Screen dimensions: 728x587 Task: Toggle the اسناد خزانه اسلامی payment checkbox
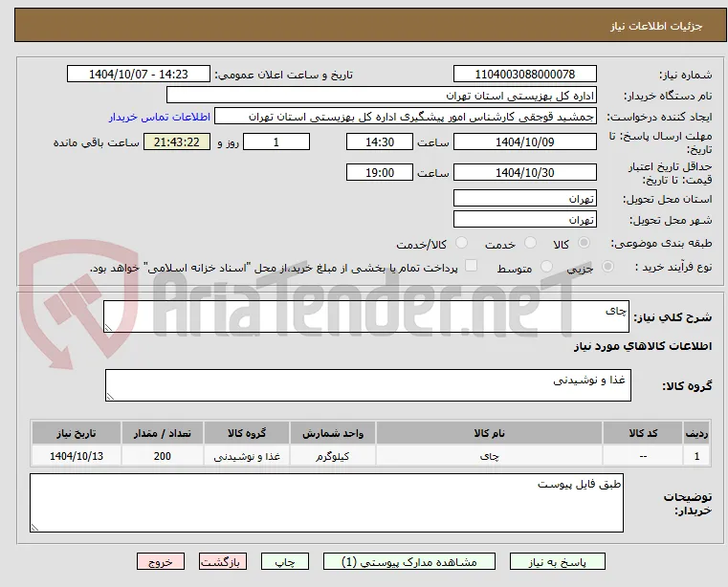pos(471,266)
